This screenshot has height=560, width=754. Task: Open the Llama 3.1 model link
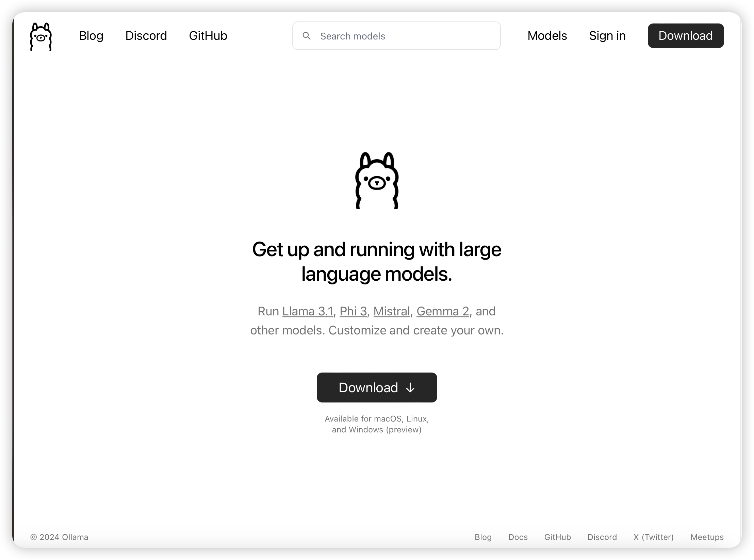click(308, 311)
